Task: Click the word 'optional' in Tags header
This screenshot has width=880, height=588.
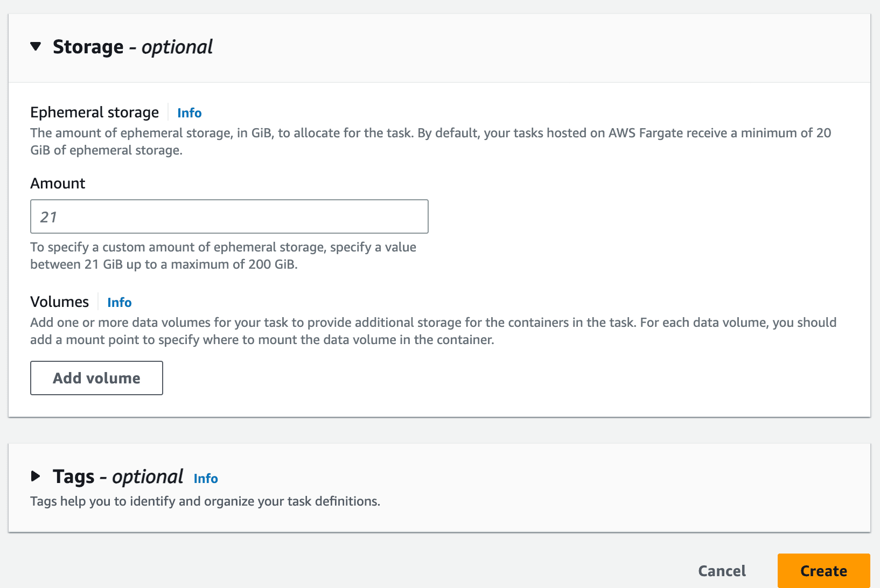Action: coord(148,477)
